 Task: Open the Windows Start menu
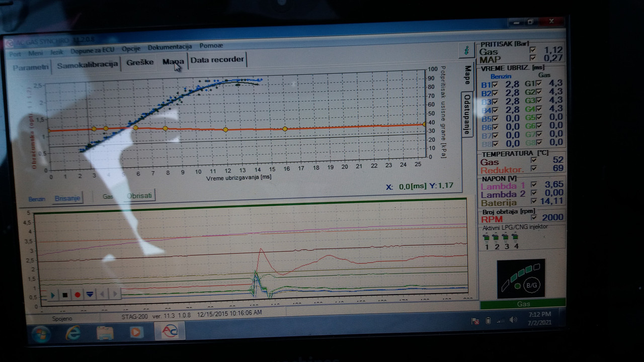(x=41, y=334)
